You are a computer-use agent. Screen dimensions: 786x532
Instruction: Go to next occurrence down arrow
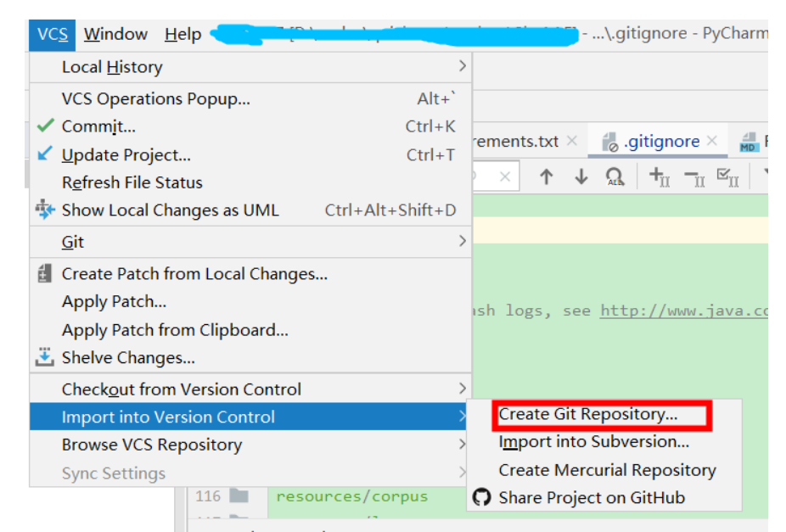[581, 176]
